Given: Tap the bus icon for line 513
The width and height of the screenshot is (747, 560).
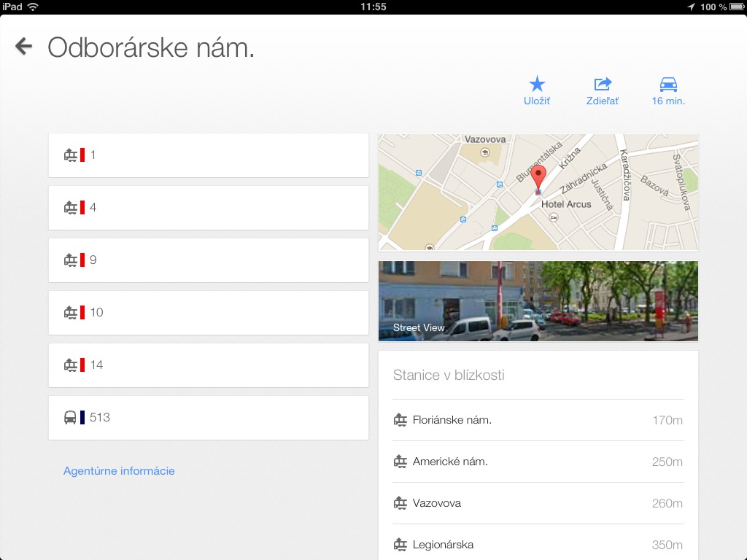Looking at the screenshot, I should click(70, 418).
